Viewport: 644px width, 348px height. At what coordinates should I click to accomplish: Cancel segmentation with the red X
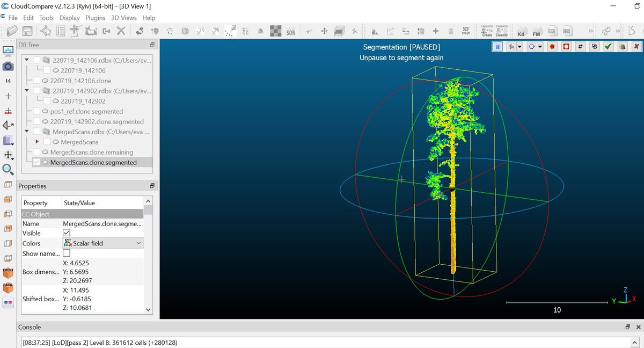[x=636, y=47]
